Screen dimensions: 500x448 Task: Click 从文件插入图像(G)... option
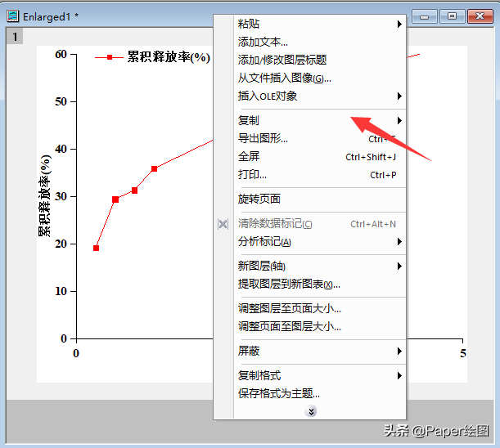tap(319, 78)
